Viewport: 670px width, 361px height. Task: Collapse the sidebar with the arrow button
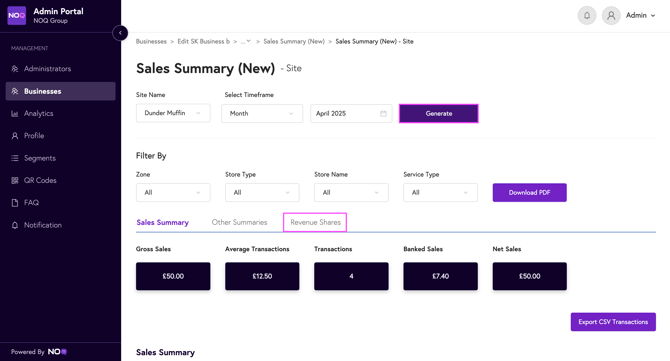[120, 33]
